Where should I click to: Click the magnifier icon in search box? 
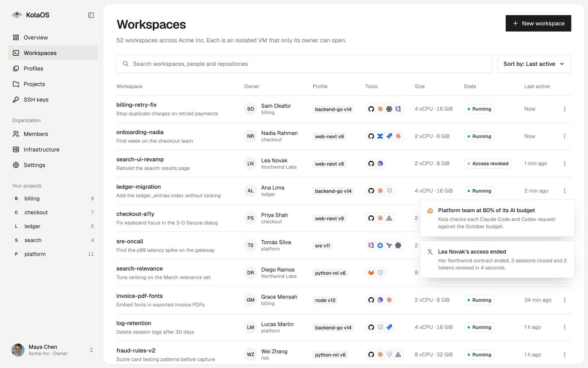click(126, 64)
